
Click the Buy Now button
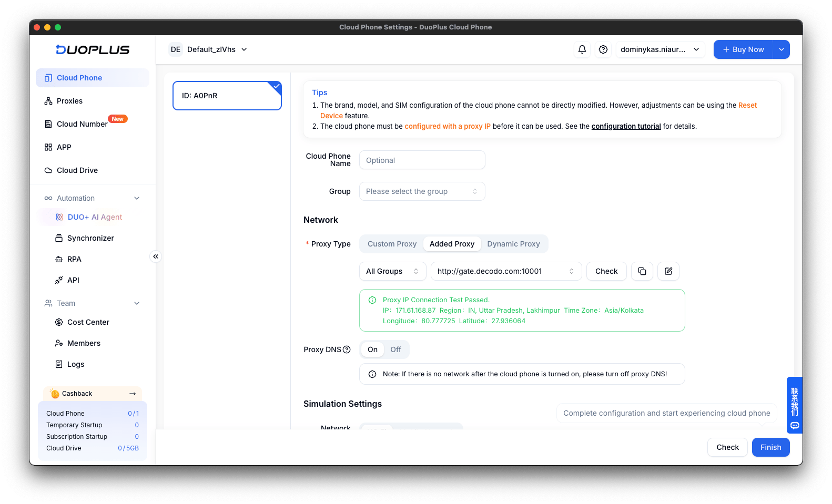click(x=743, y=49)
